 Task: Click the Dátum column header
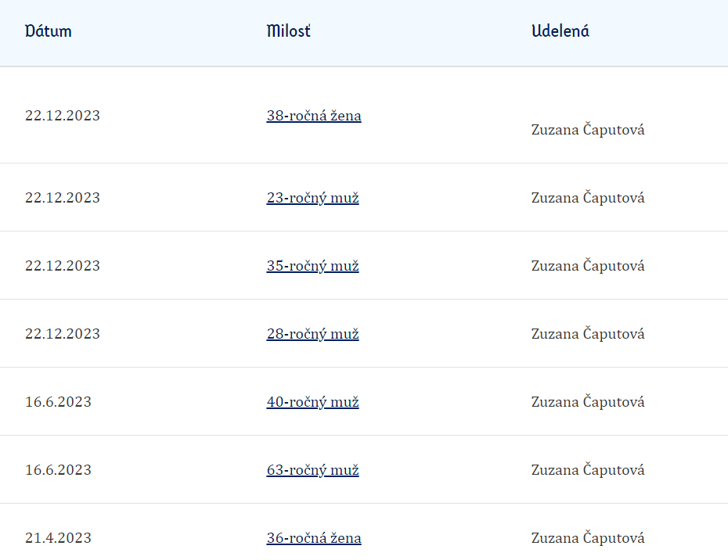click(x=49, y=31)
